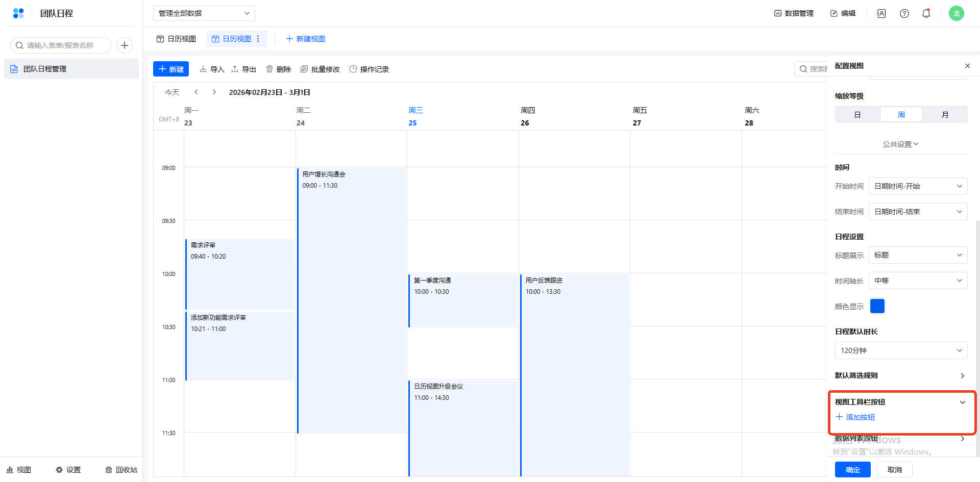The image size is (980, 482).
Task: Close the 配置视图 panel
Action: coord(967,66)
